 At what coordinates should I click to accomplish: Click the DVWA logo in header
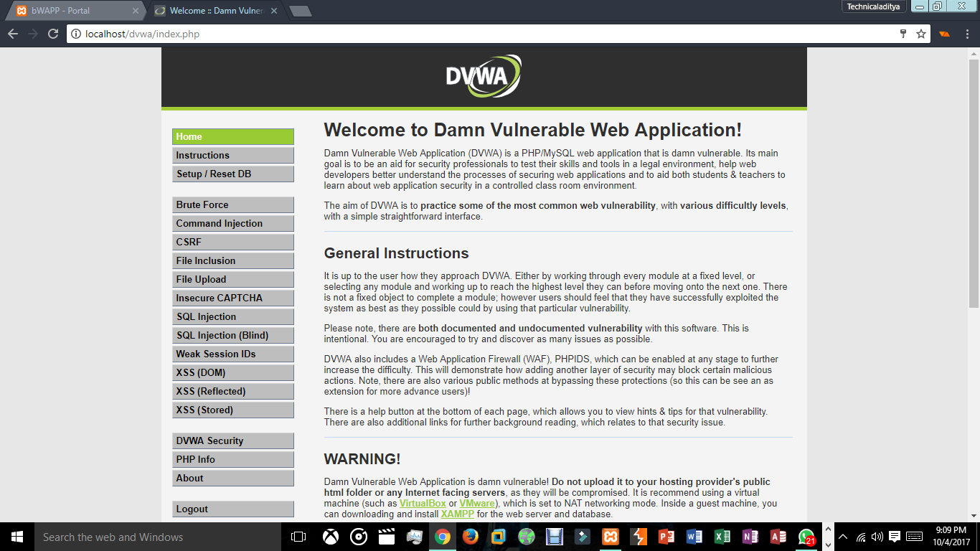(483, 76)
